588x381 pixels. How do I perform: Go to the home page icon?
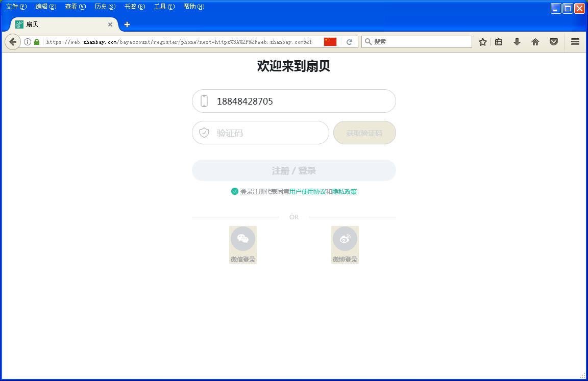pyautogui.click(x=535, y=42)
